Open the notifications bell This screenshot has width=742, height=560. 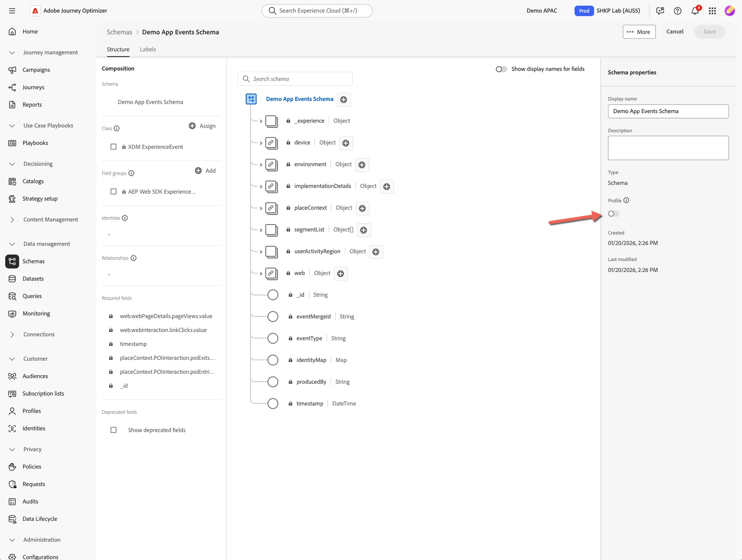pos(695,11)
